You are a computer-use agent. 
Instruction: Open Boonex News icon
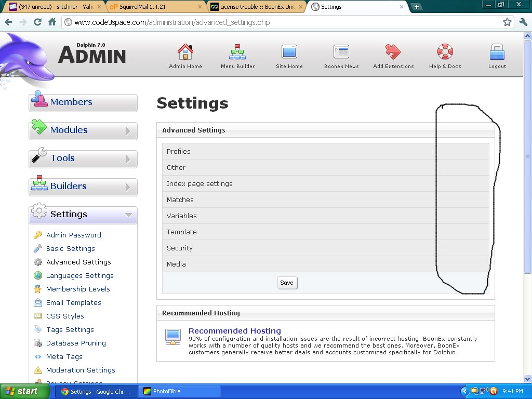coord(341,52)
